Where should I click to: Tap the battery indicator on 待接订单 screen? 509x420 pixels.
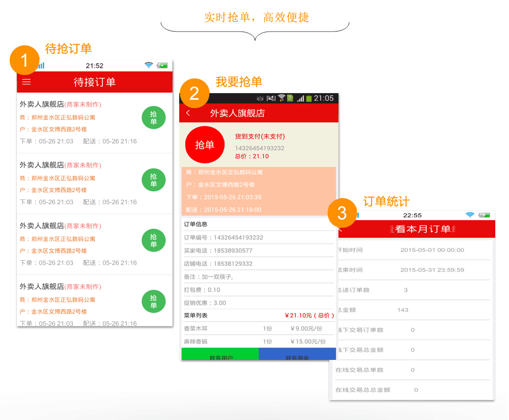click(x=161, y=65)
